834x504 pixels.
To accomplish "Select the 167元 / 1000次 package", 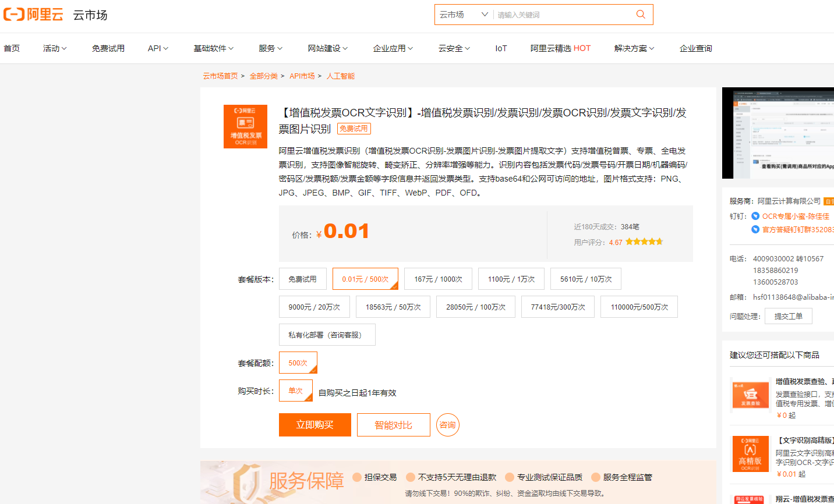I will coord(438,279).
